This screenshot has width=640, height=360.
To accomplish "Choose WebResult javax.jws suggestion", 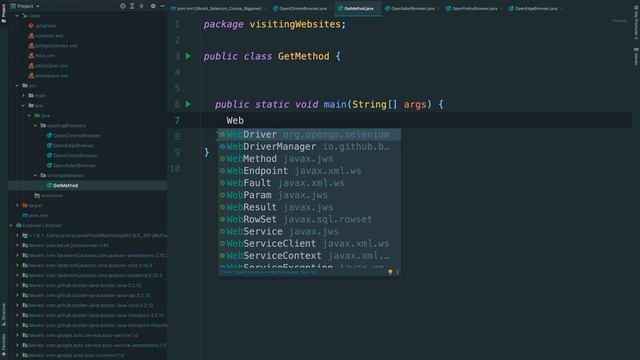I will 309,207.
